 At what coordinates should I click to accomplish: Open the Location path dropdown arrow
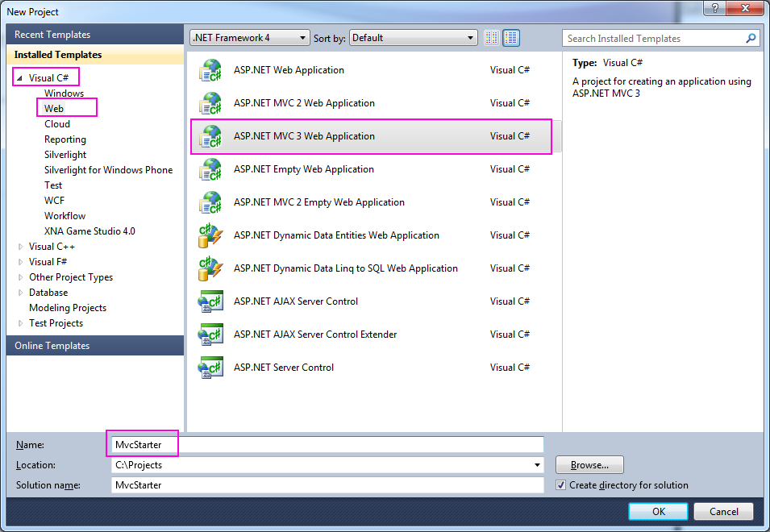coord(537,465)
